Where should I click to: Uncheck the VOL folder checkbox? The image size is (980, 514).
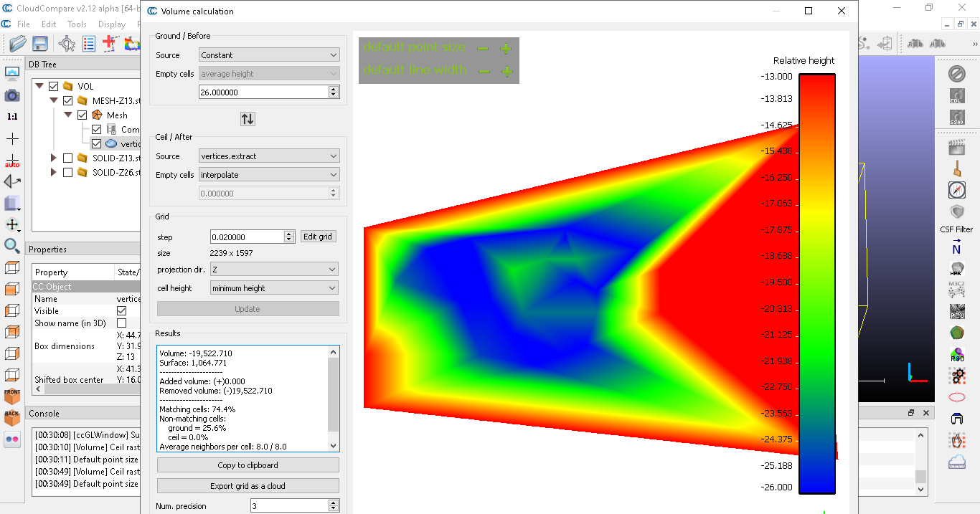[x=52, y=87]
